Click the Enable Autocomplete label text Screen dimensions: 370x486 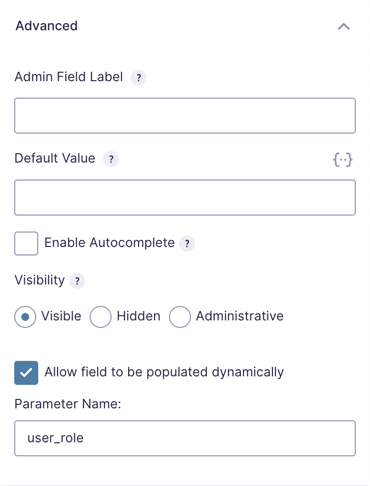point(109,243)
